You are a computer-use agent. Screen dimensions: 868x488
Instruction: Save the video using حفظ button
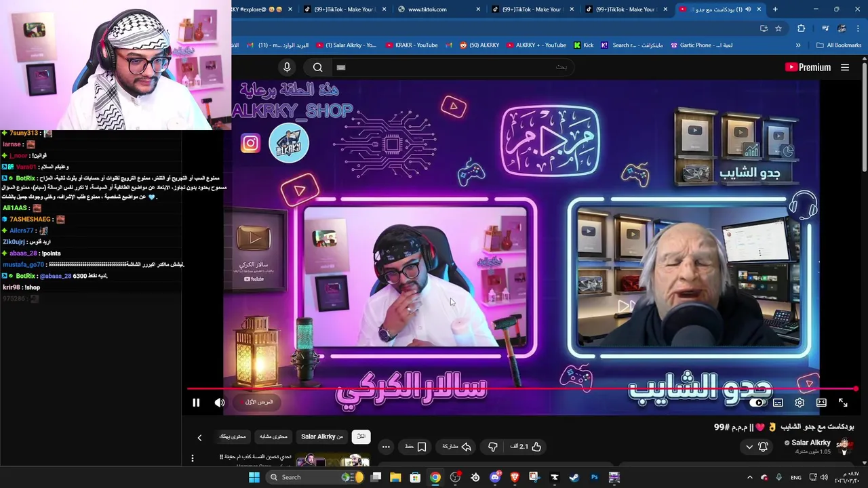416,447
